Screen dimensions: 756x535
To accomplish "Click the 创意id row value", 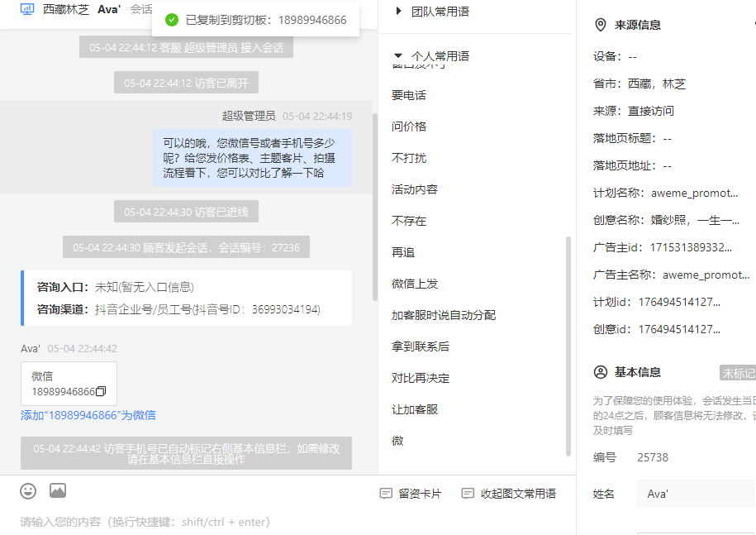I will 679,329.
